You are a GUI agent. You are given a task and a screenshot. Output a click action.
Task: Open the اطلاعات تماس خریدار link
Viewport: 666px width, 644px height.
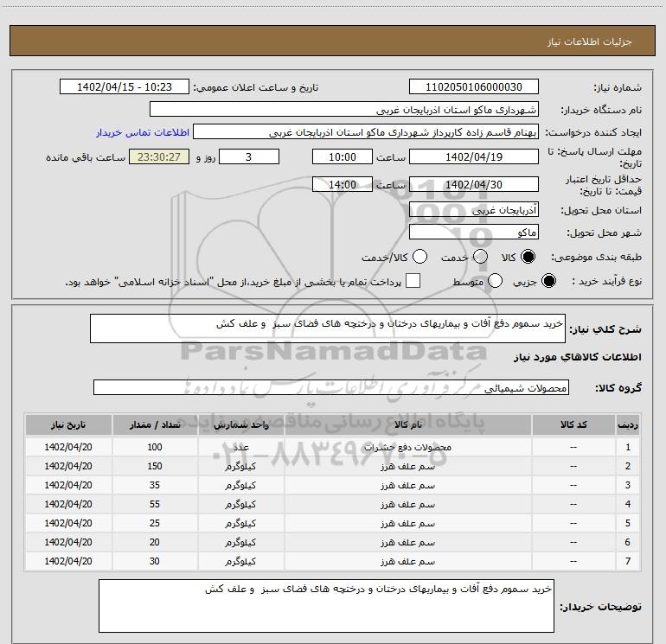coord(143,132)
